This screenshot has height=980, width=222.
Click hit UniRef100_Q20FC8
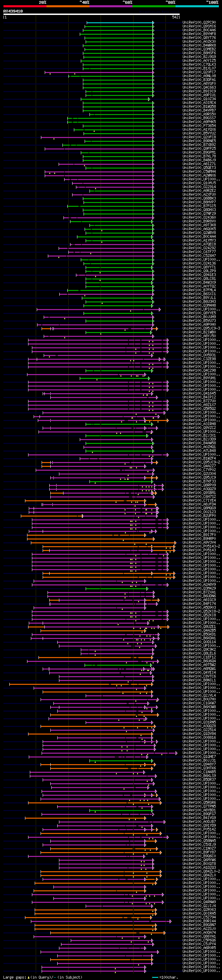199,137
